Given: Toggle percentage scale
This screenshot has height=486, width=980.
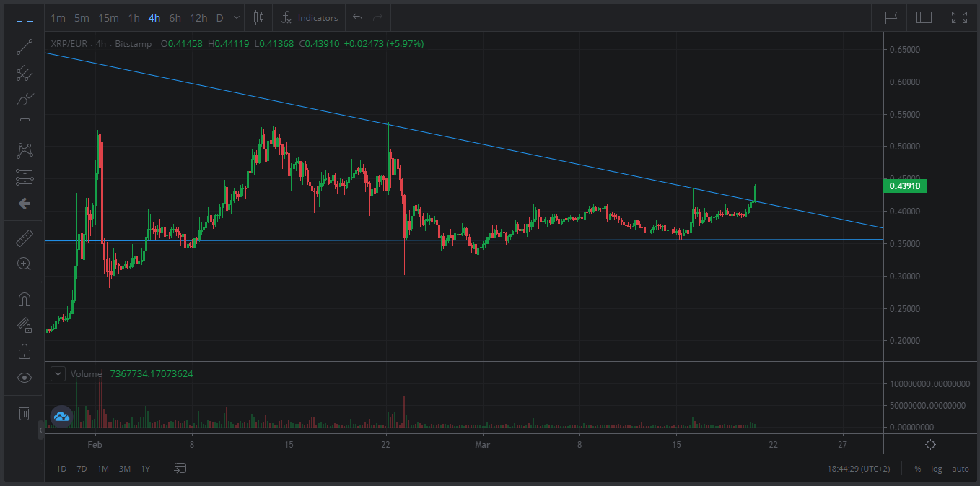Looking at the screenshot, I should (x=918, y=469).
